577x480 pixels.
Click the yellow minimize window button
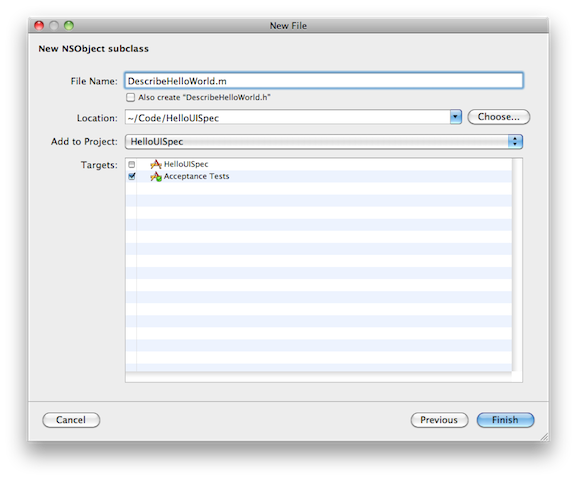(54, 25)
